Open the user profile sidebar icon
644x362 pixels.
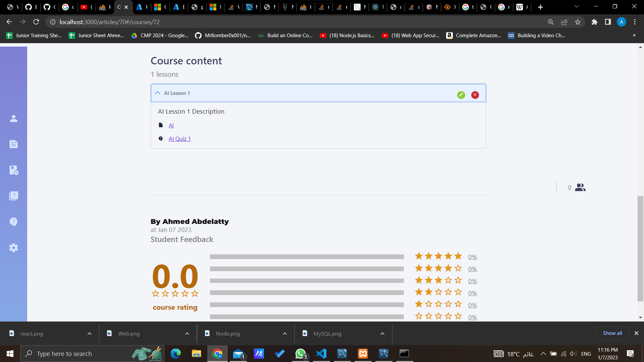coord(13,118)
